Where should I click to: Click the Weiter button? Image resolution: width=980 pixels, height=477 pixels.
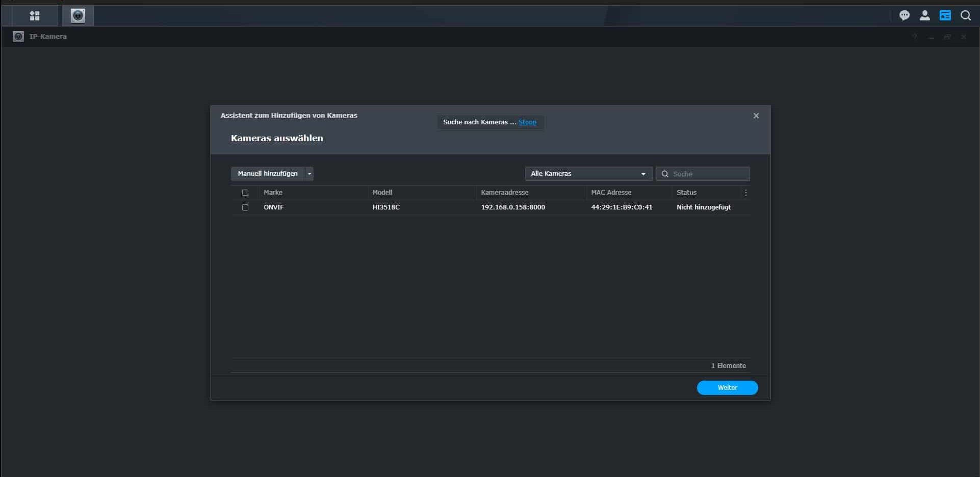[x=727, y=388]
